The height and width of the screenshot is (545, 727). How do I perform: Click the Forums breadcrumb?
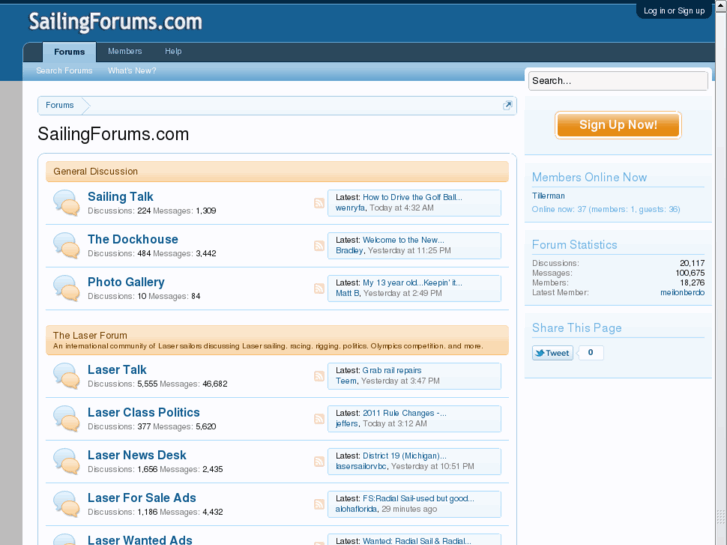point(59,105)
